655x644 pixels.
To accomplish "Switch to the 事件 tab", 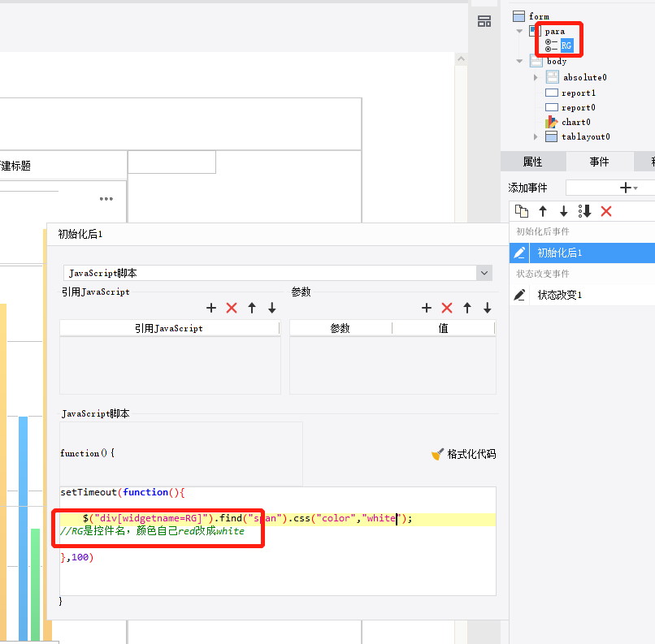I will click(600, 162).
